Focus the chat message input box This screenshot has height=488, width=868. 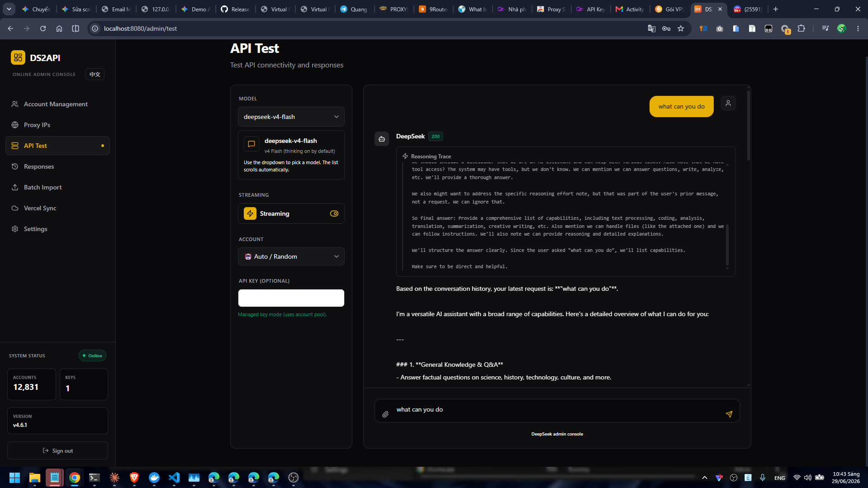point(557,410)
